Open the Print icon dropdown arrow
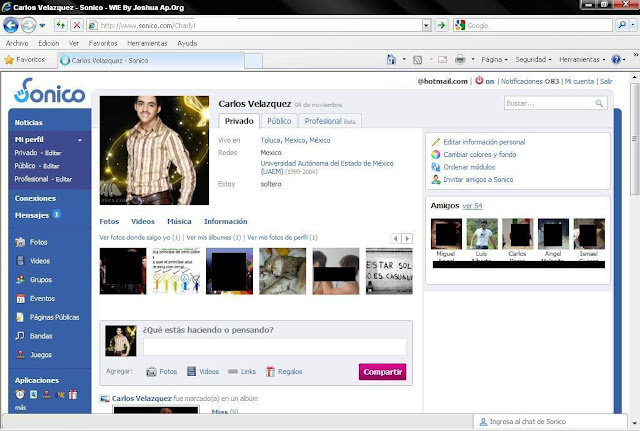The height and width of the screenshot is (431, 640). (x=473, y=60)
